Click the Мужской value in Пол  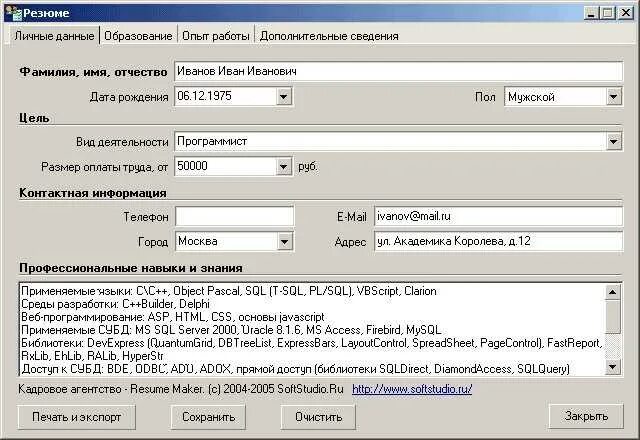click(x=531, y=97)
